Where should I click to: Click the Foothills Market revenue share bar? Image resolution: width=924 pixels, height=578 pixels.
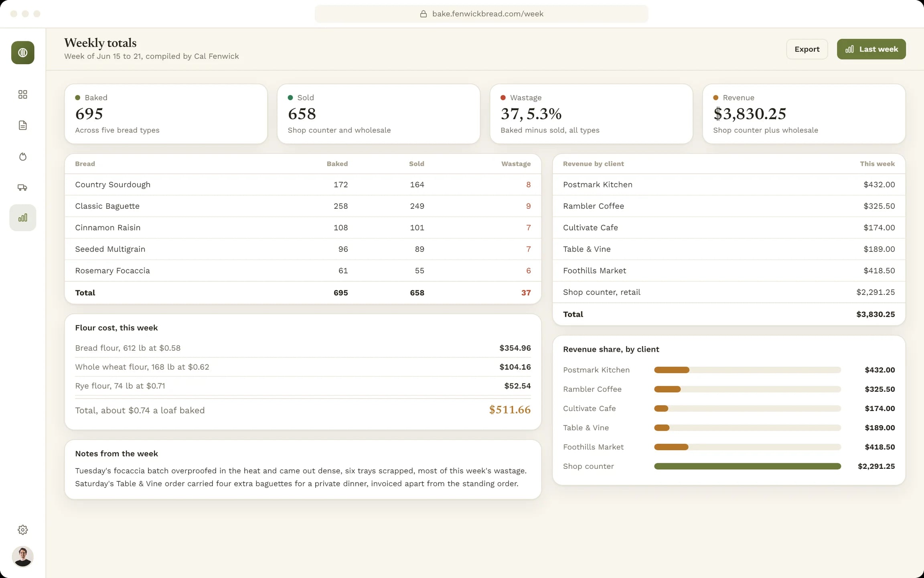tap(747, 447)
